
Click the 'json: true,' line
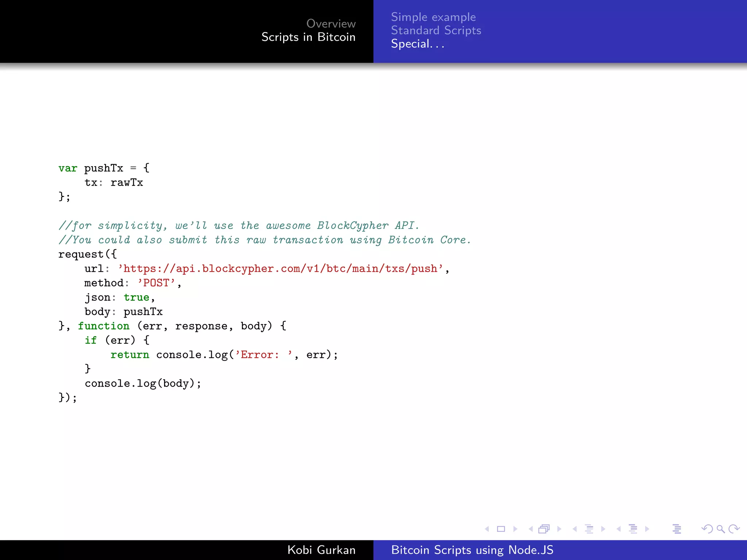tap(120, 297)
